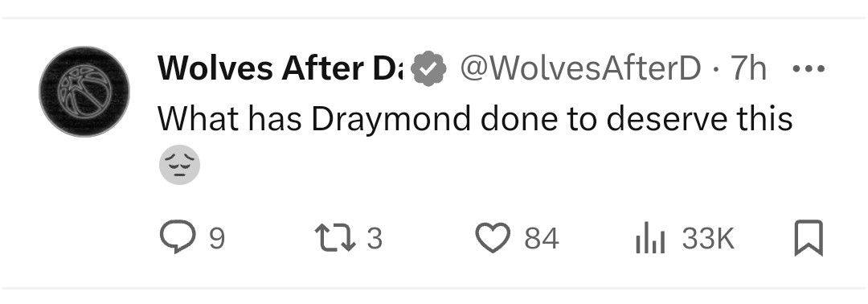Bookmark this Wolves After Dark tweet

[x=809, y=238]
